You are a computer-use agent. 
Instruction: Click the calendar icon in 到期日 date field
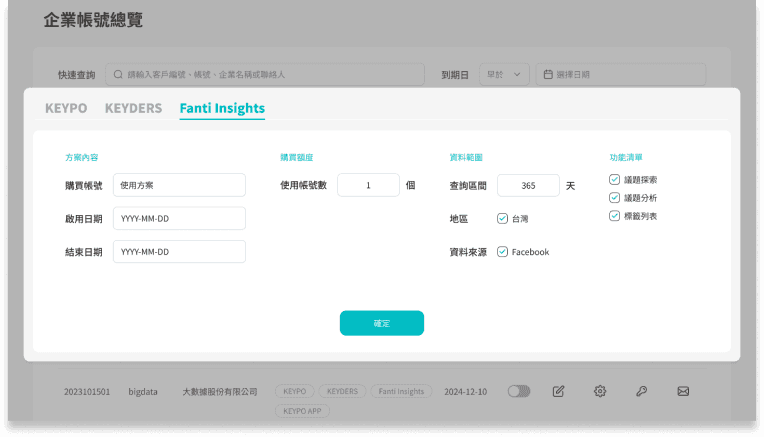point(546,75)
